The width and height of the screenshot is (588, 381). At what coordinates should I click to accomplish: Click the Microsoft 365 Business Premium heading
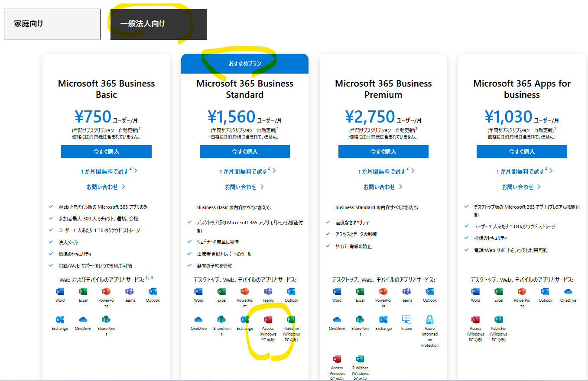[383, 89]
